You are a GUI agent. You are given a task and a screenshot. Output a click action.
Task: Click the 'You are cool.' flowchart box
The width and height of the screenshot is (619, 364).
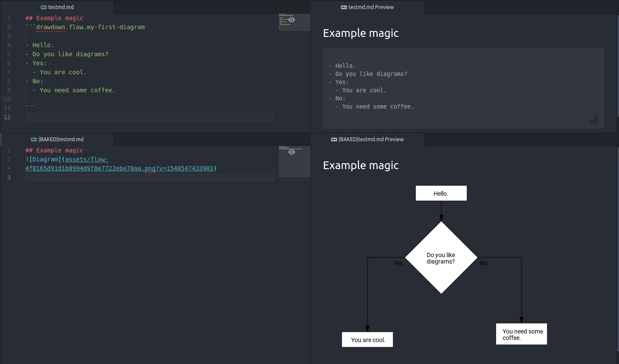[367, 340]
